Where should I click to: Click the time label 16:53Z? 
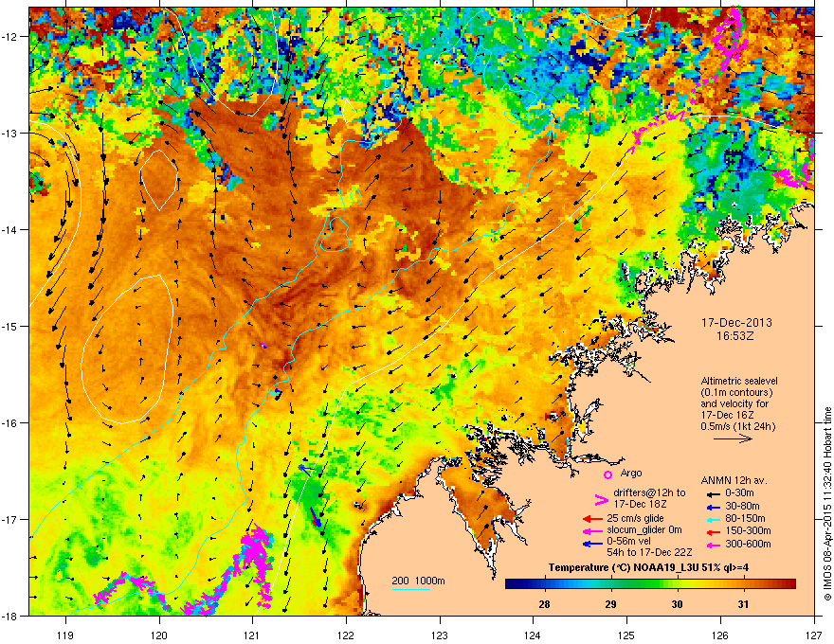[x=735, y=336]
